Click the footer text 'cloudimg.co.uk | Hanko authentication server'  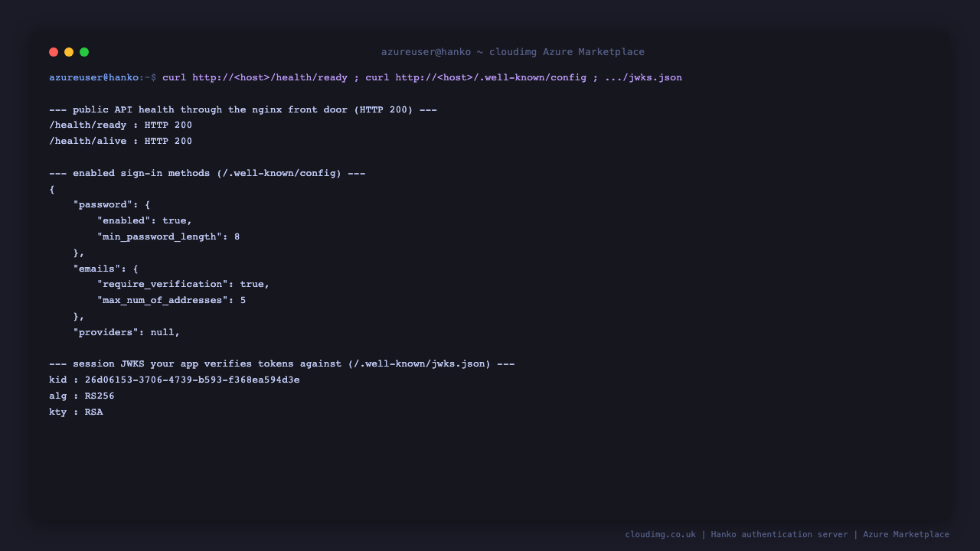pyautogui.click(x=737, y=535)
